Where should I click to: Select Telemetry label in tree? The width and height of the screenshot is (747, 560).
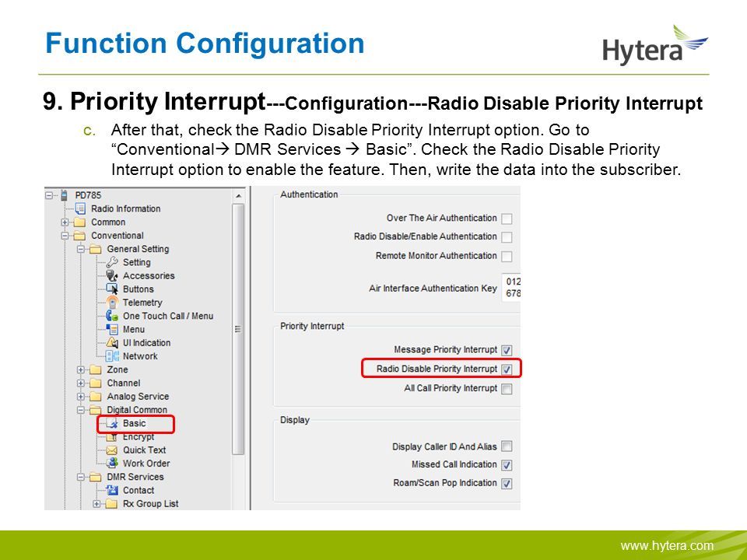point(142,303)
